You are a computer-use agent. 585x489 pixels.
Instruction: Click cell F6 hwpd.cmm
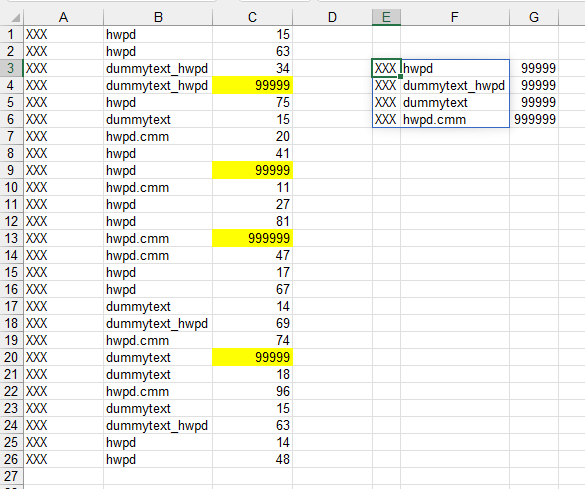pyautogui.click(x=455, y=119)
